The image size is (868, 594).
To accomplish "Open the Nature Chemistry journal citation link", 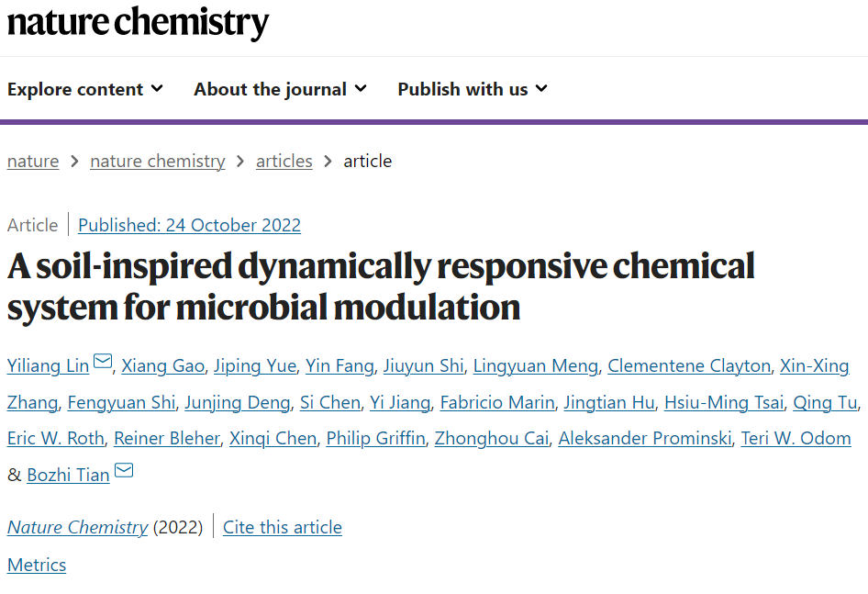I will click(77, 527).
